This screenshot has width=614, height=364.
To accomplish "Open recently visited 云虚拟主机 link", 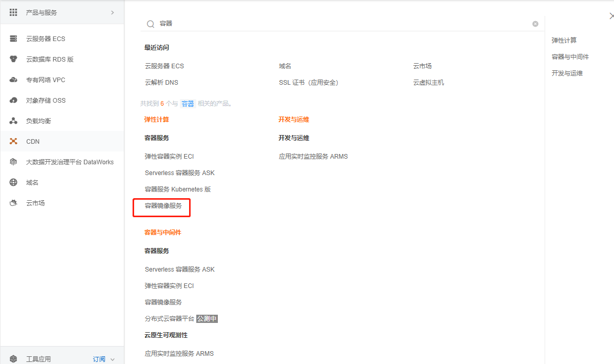I will click(x=429, y=83).
